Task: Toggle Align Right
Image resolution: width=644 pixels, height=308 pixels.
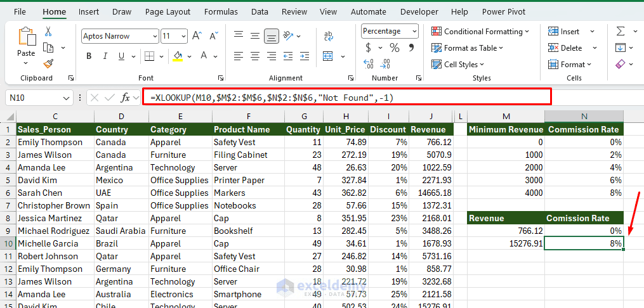Action: tap(271, 56)
